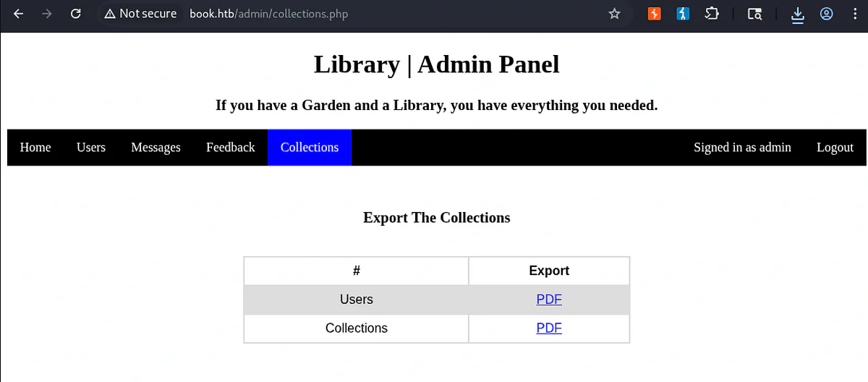Open the tab search icon in toolbar
The image size is (868, 382).
755,14
